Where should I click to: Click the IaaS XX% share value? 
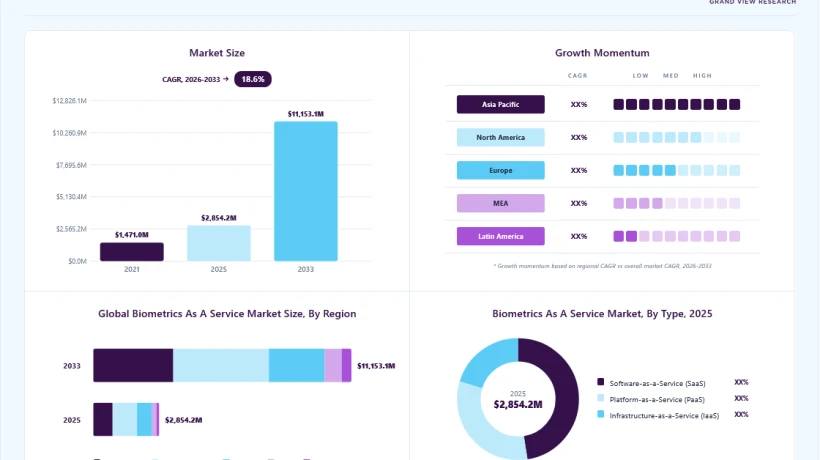point(741,415)
